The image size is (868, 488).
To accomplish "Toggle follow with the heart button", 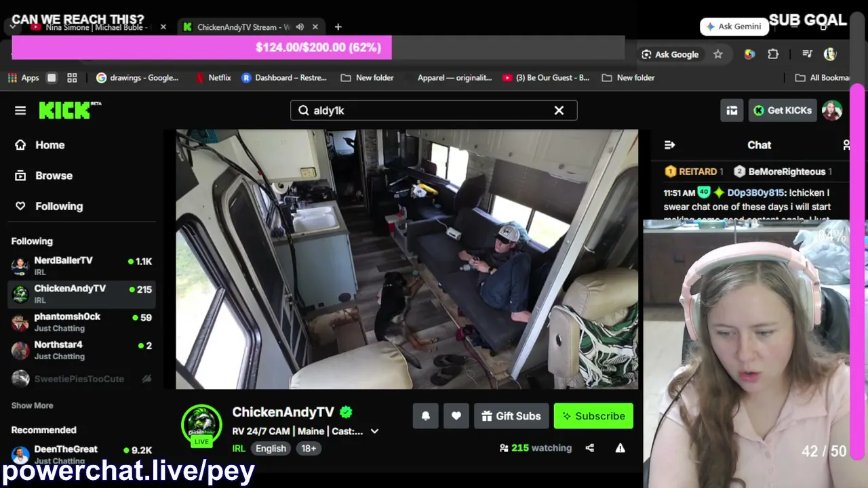I will point(456,416).
